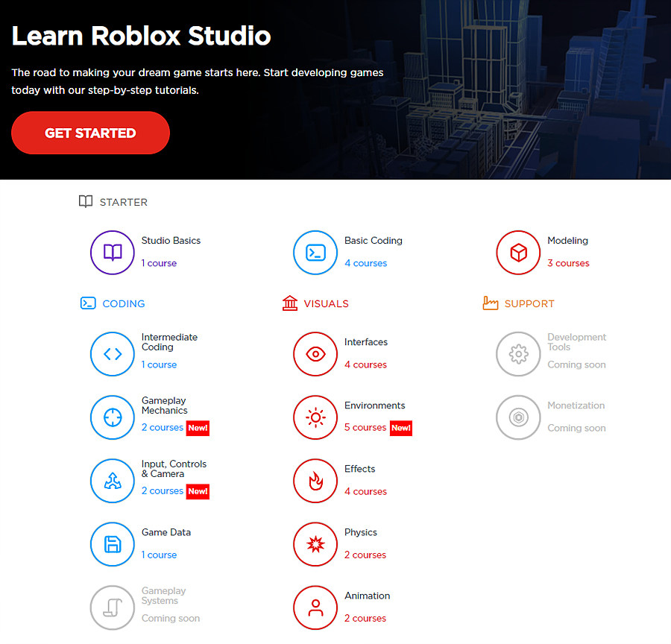Click '4 courses' under Basic Coding

pos(365,263)
